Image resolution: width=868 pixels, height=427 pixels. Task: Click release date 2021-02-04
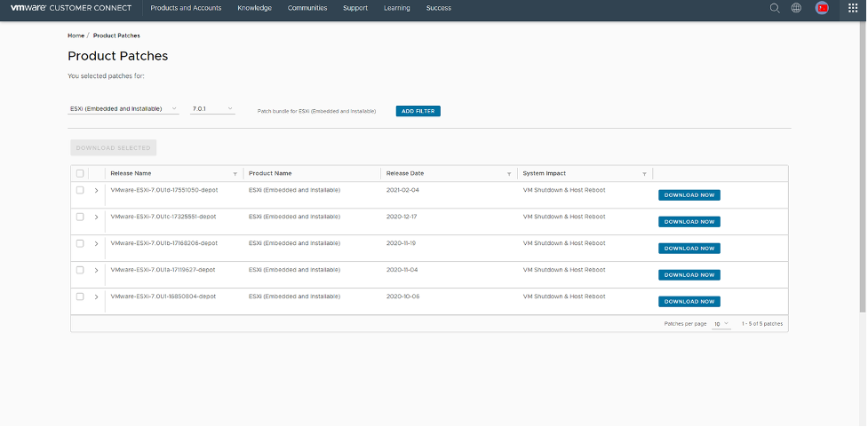(x=403, y=190)
